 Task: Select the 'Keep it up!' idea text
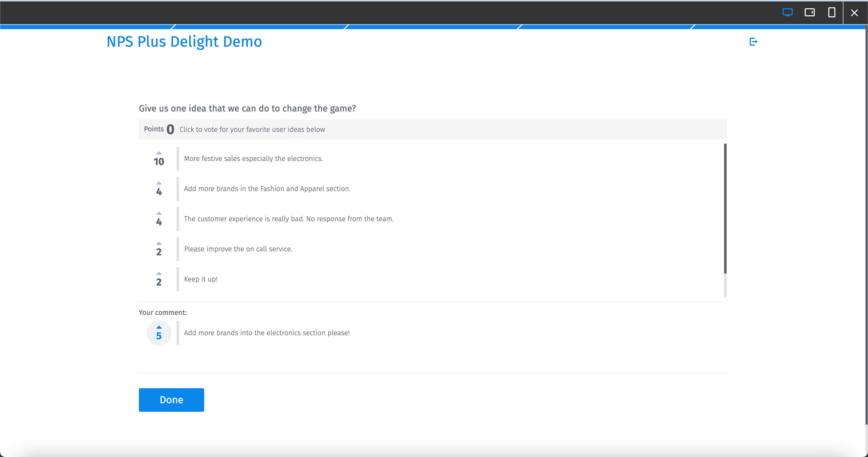200,279
